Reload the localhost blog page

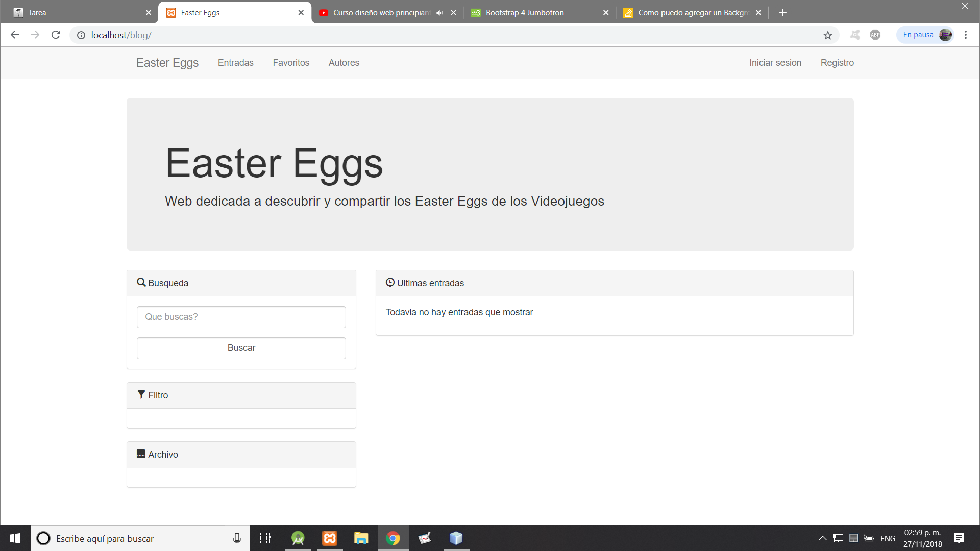click(56, 35)
